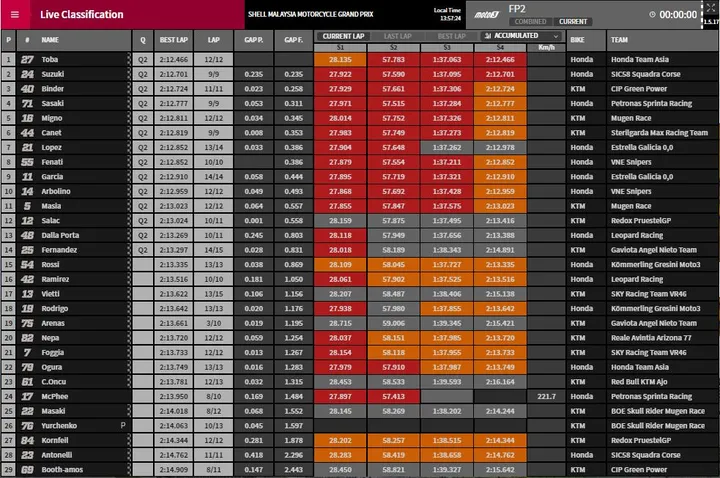Select the BEST LAP sector tab

point(451,36)
